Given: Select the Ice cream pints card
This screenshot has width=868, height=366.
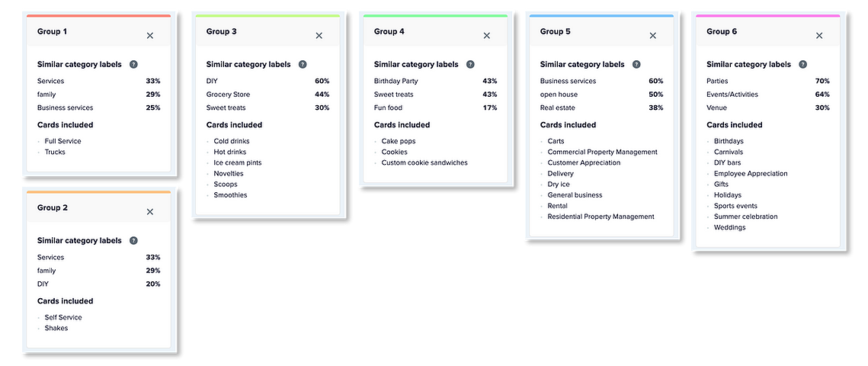Looking at the screenshot, I should click(x=238, y=162).
